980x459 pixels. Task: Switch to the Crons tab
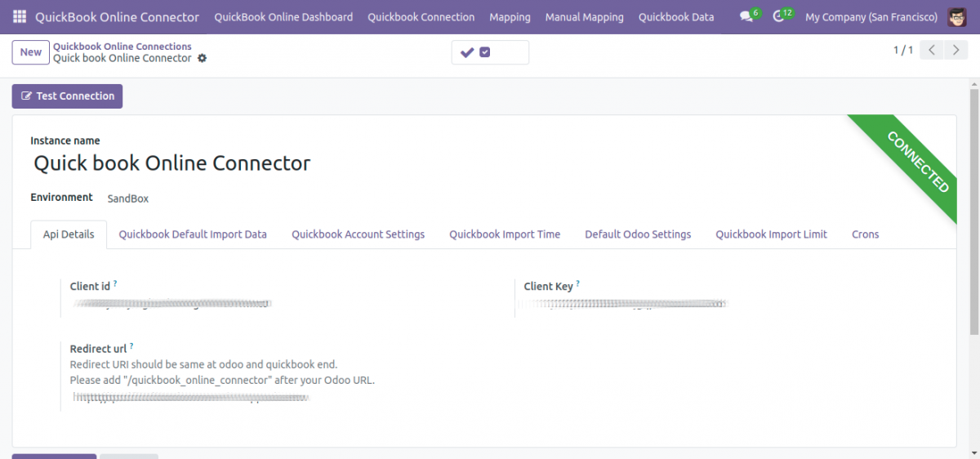866,234
